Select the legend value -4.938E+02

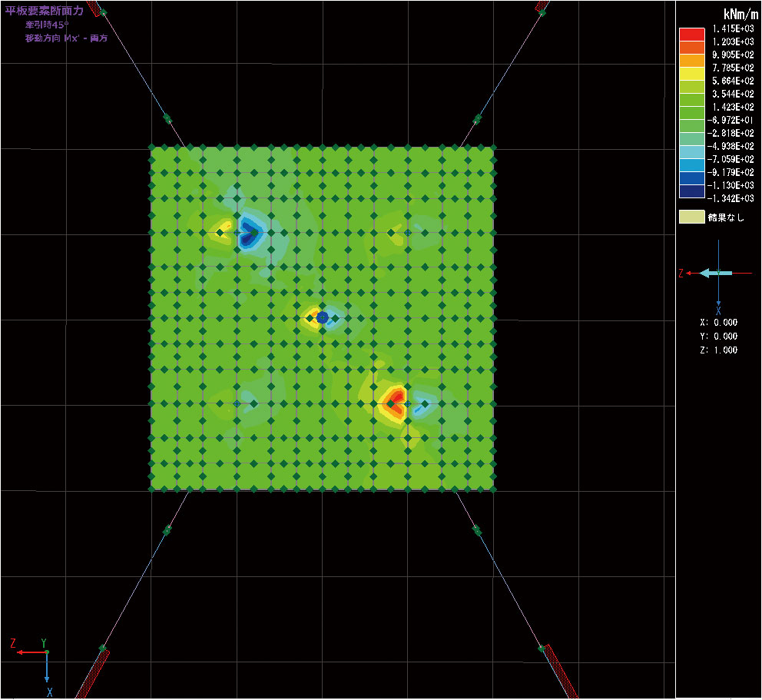731,146
